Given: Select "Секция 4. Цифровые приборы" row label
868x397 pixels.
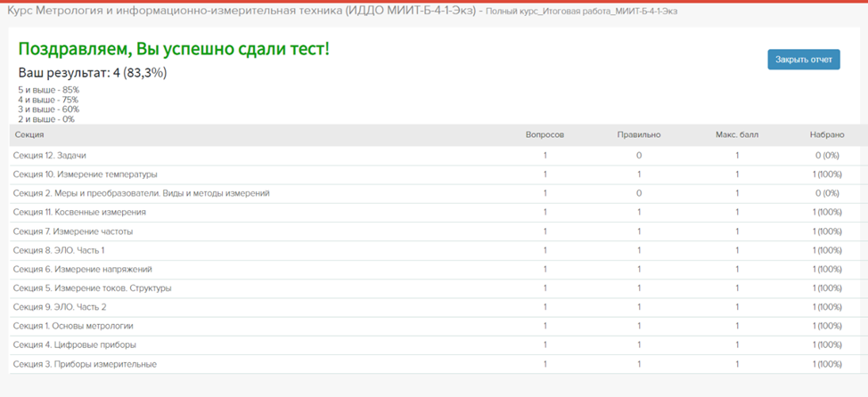Looking at the screenshot, I should pyautogui.click(x=74, y=345).
